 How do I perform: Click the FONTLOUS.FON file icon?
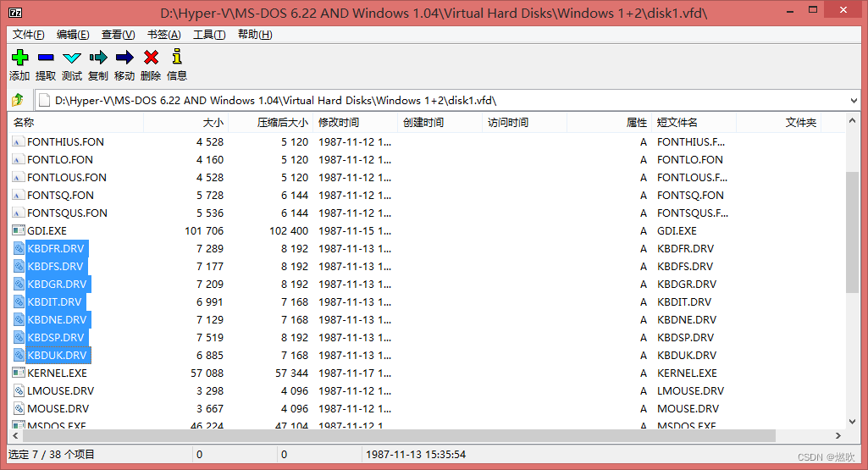[19, 177]
